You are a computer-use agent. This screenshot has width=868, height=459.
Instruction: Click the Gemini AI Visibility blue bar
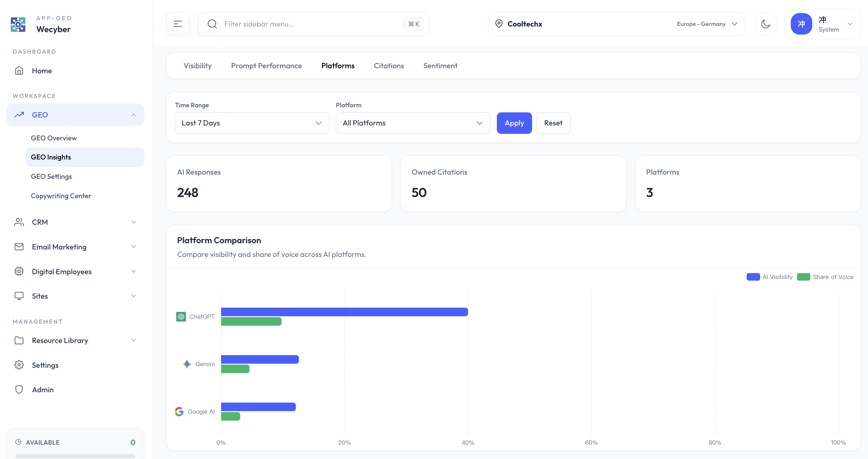[260, 359]
